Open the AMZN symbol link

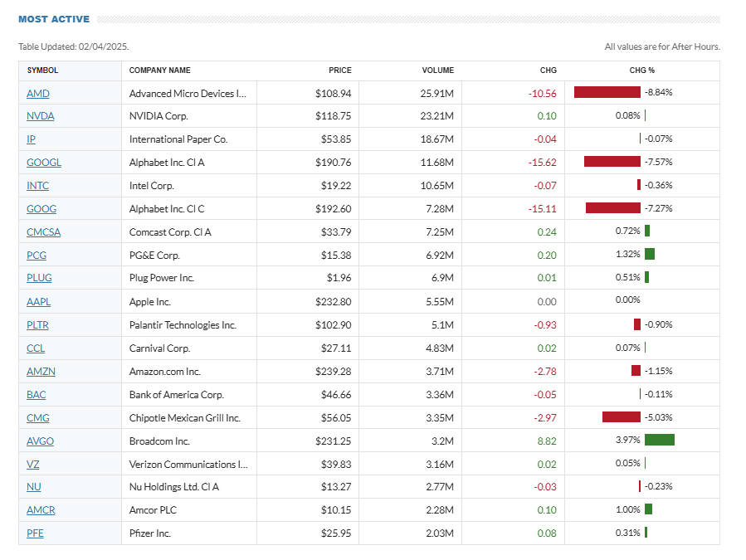tap(41, 372)
